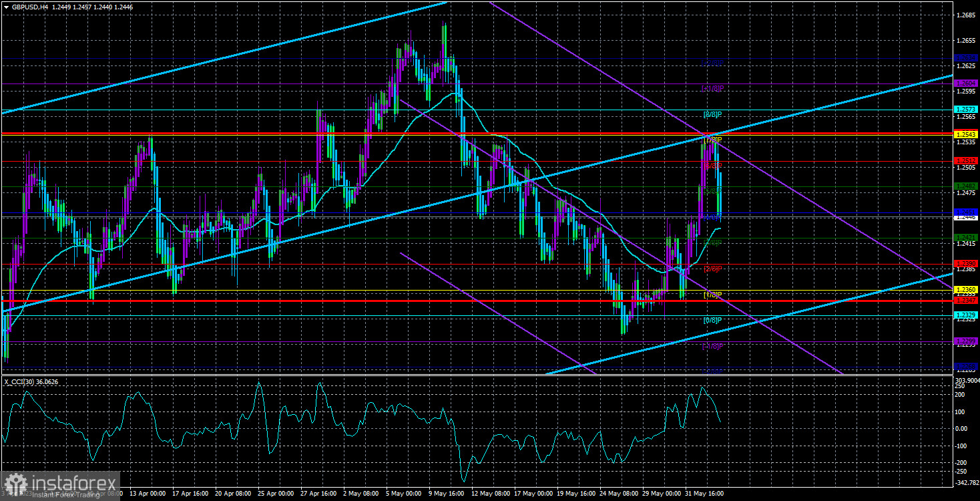Click the 29 May 00:00 time label
This screenshot has width=980, height=501.
660,494
